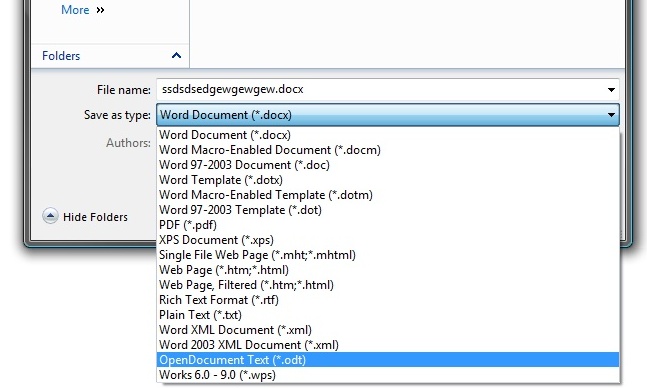This screenshot has height=389, width=647.
Task: Choose Word Template (*.dotx)
Action: [x=388, y=180]
